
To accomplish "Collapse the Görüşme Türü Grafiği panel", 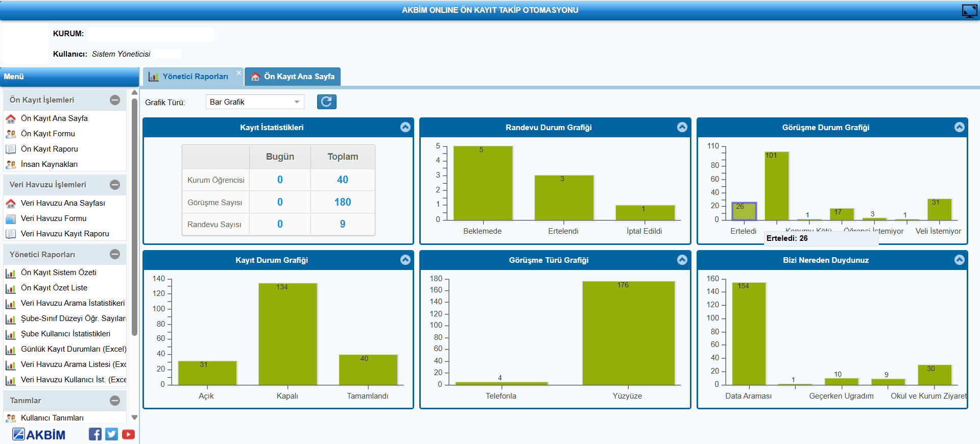I will 682,260.
